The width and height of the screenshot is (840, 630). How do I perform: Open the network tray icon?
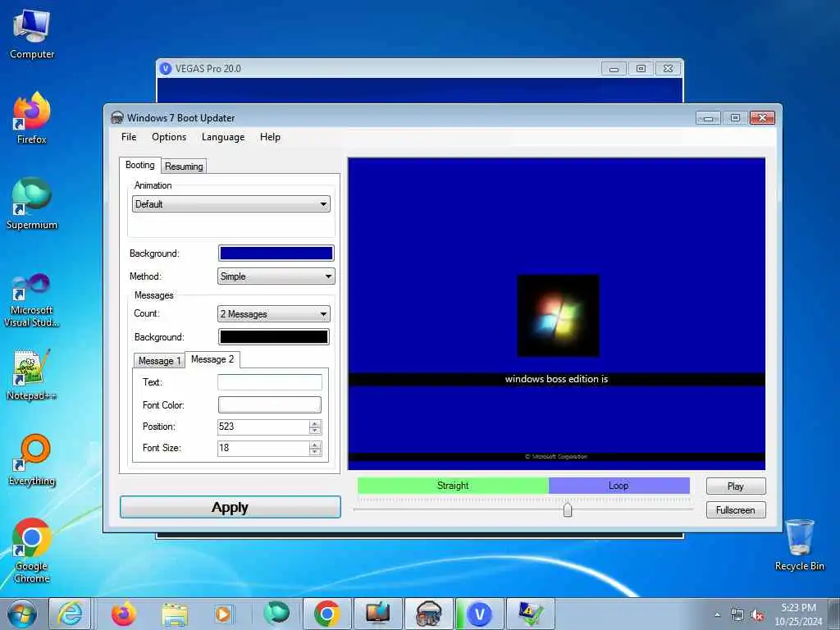(x=737, y=614)
